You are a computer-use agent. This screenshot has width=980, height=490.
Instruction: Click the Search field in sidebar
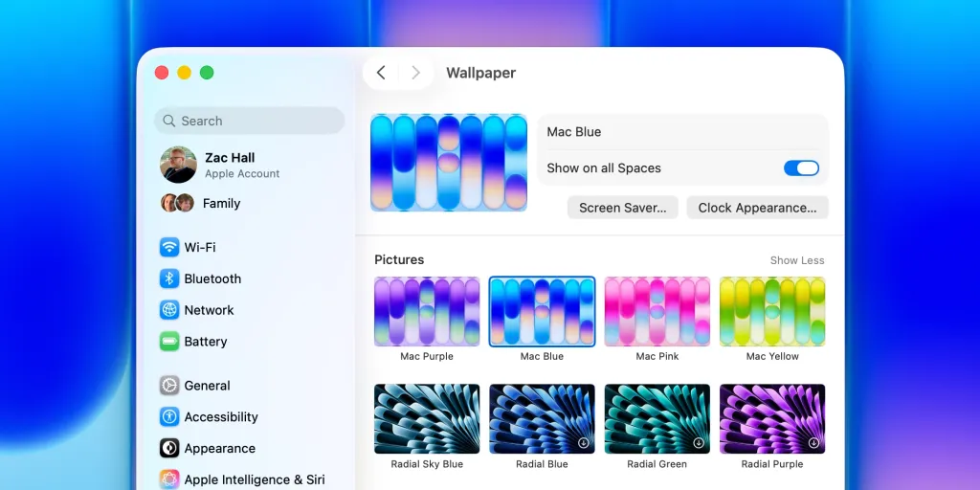249,121
